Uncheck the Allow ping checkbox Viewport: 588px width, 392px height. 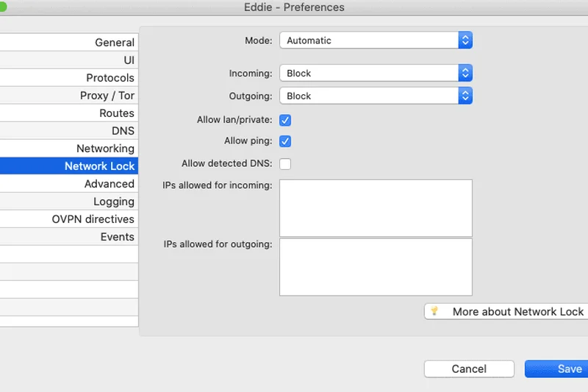(x=285, y=141)
